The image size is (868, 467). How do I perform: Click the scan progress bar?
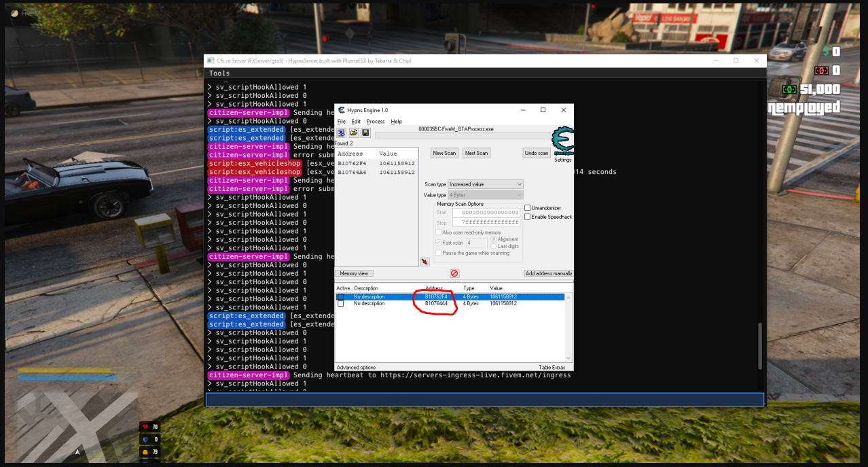[462, 136]
